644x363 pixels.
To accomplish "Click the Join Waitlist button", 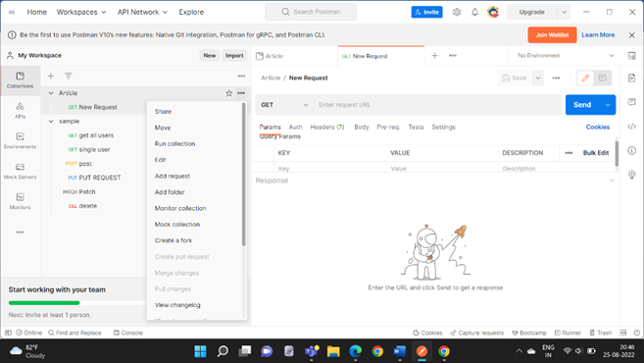I will coord(552,35).
